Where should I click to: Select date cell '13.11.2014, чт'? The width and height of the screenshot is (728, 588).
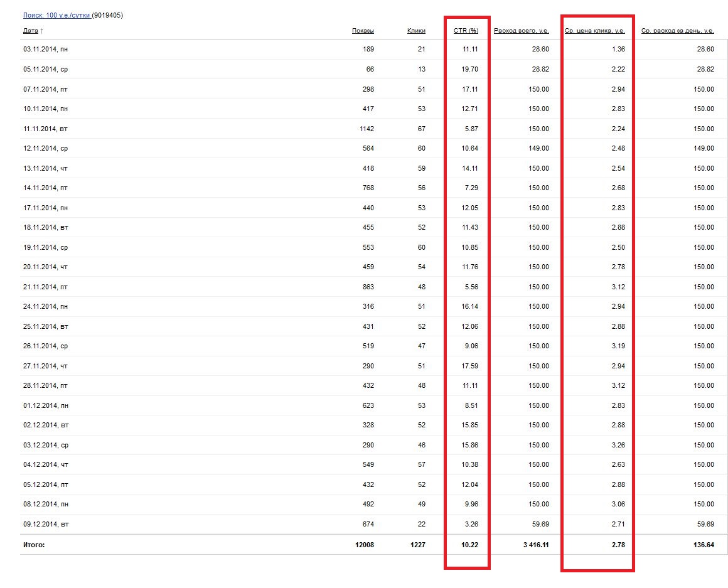(45, 168)
